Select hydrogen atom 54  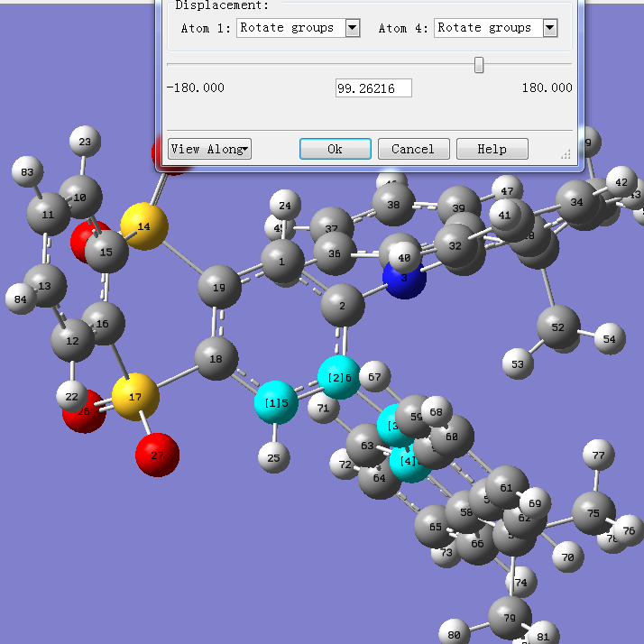coord(610,339)
